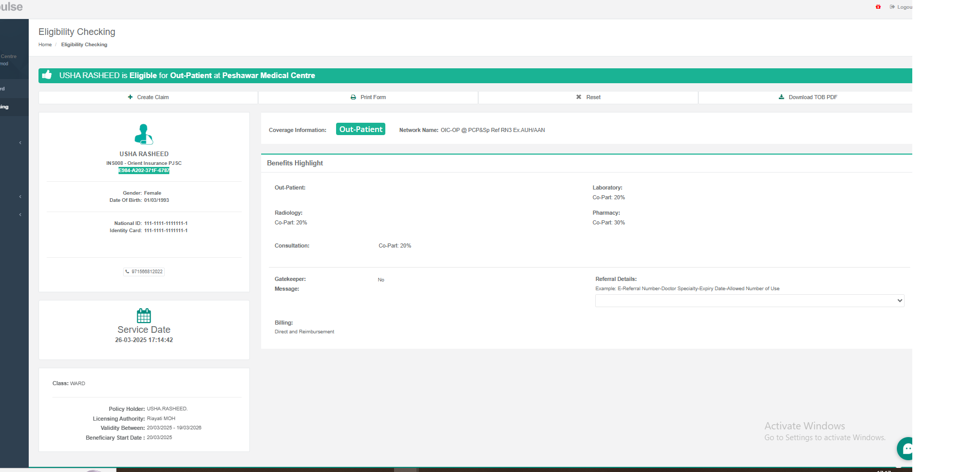Open the Referral Details dropdown
The image size is (980, 472).
749,300
